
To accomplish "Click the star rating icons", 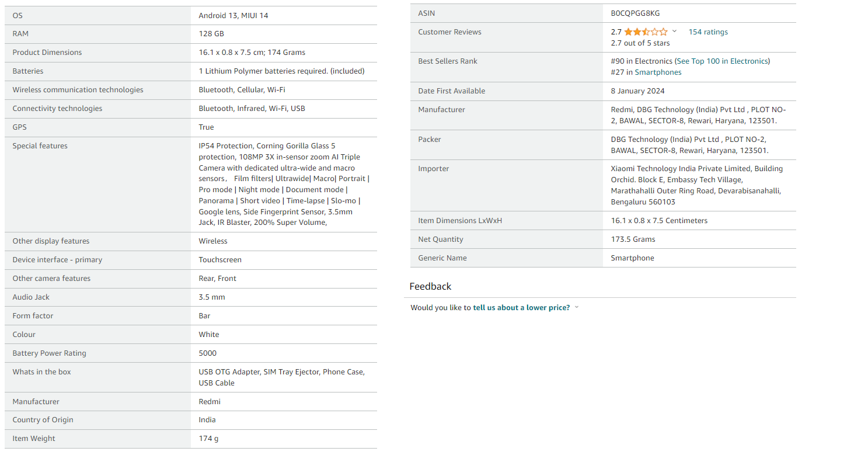I will (x=646, y=32).
